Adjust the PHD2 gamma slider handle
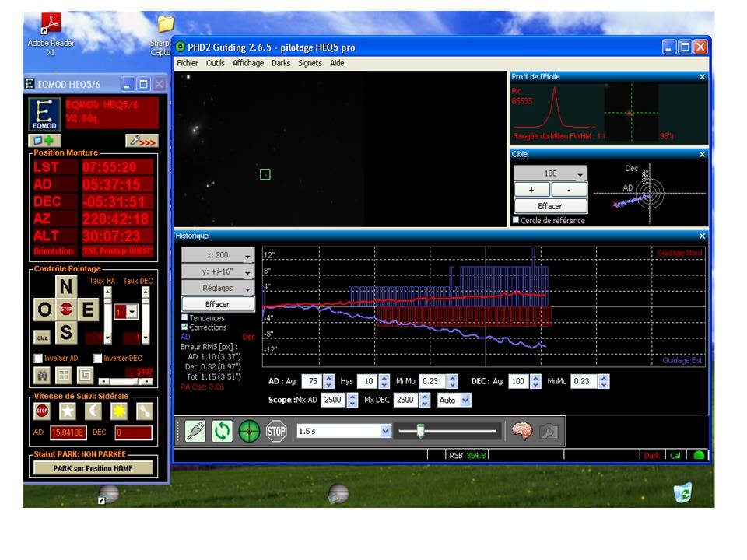747x560 pixels. [420, 431]
